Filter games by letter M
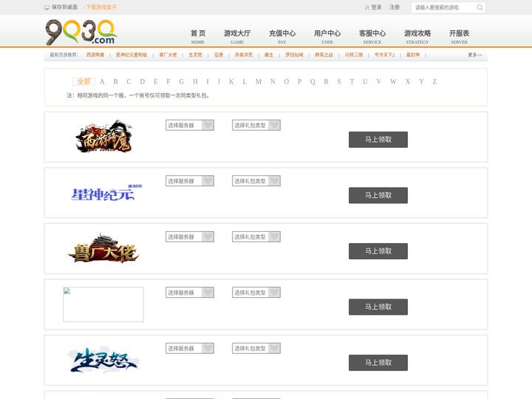 click(x=259, y=82)
